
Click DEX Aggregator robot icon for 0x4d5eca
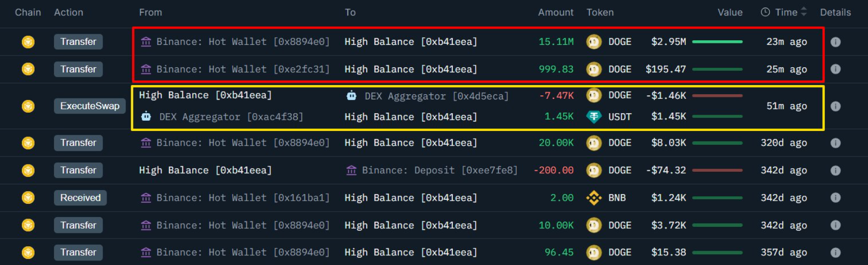[x=351, y=95]
